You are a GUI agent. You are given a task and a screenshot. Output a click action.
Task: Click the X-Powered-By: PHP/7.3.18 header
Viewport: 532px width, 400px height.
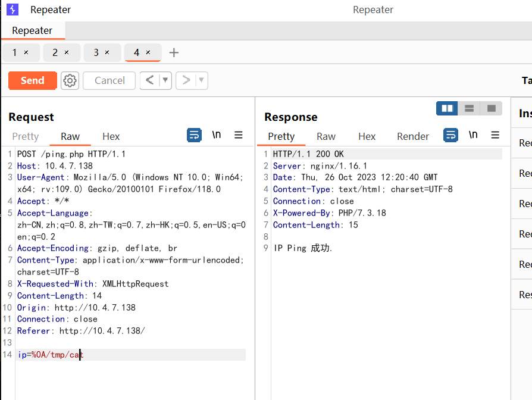point(330,213)
